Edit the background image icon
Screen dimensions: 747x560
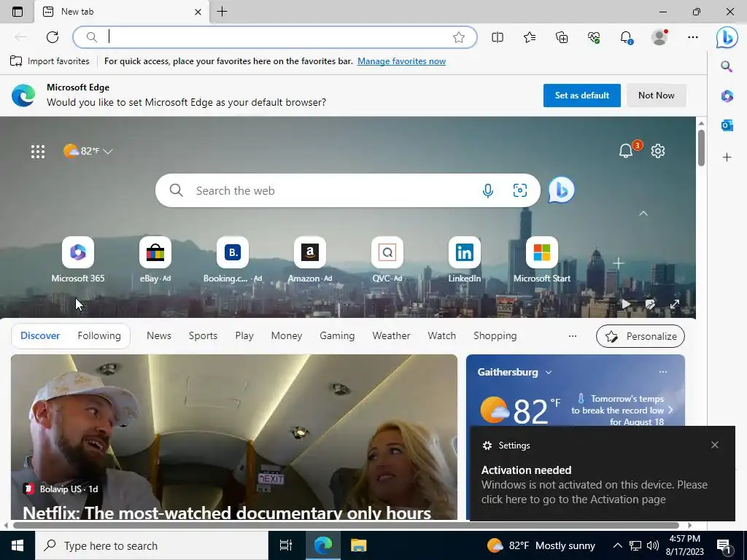click(650, 304)
